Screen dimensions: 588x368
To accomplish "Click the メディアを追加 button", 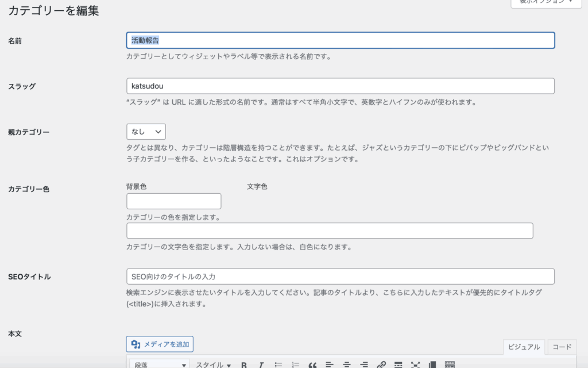I will [x=160, y=344].
